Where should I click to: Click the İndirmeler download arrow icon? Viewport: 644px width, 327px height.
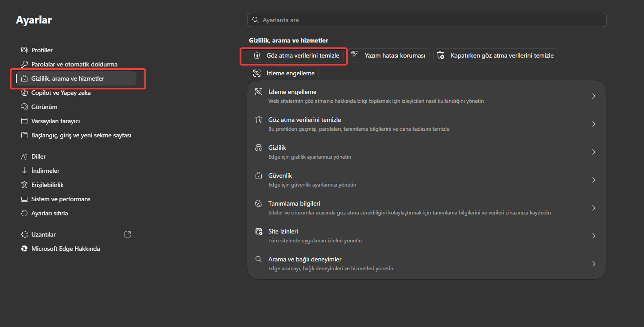pos(24,171)
